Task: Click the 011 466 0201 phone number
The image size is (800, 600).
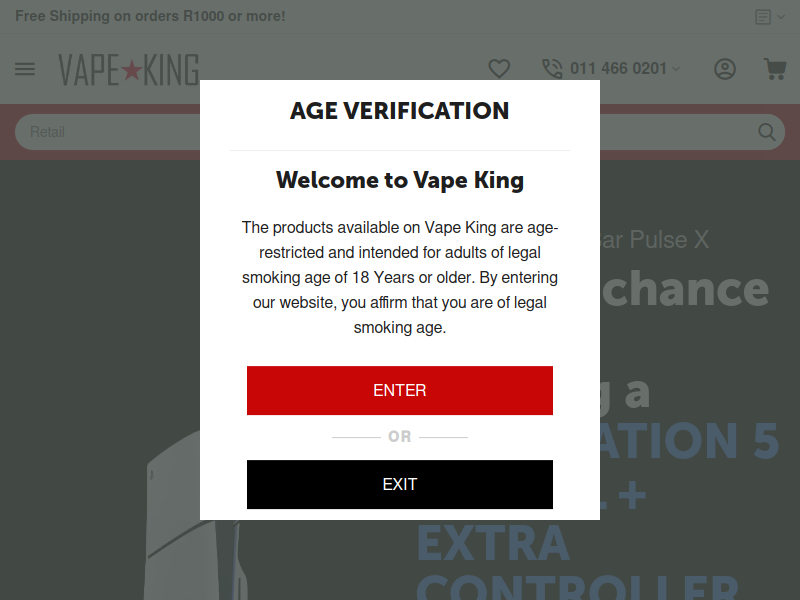Action: 618,68
